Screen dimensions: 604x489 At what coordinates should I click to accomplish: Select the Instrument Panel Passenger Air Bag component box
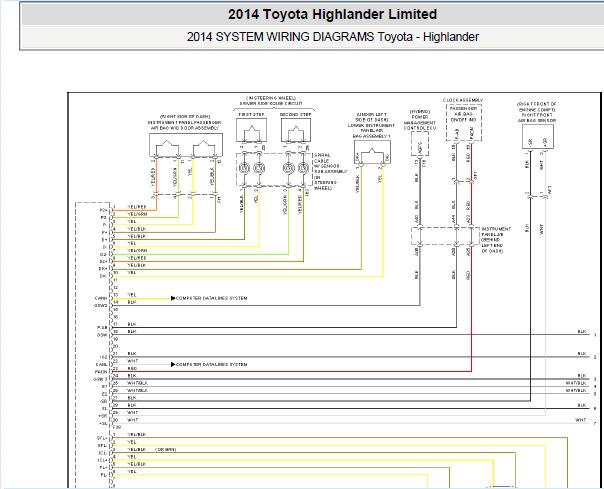(x=186, y=145)
